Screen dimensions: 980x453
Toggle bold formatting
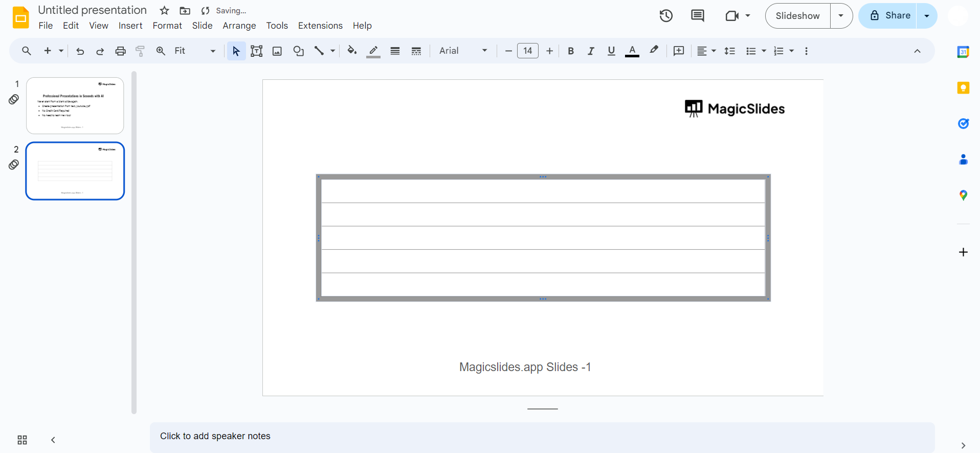click(x=571, y=51)
